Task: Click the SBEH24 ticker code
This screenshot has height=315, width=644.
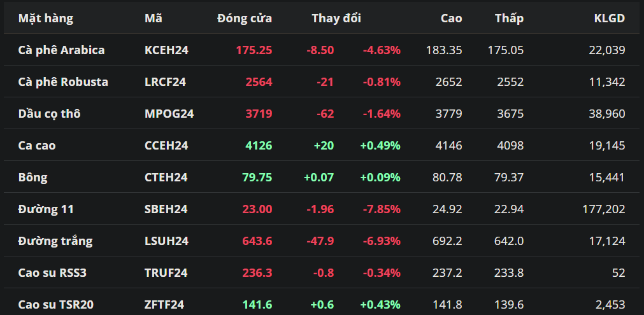Action: click(166, 209)
